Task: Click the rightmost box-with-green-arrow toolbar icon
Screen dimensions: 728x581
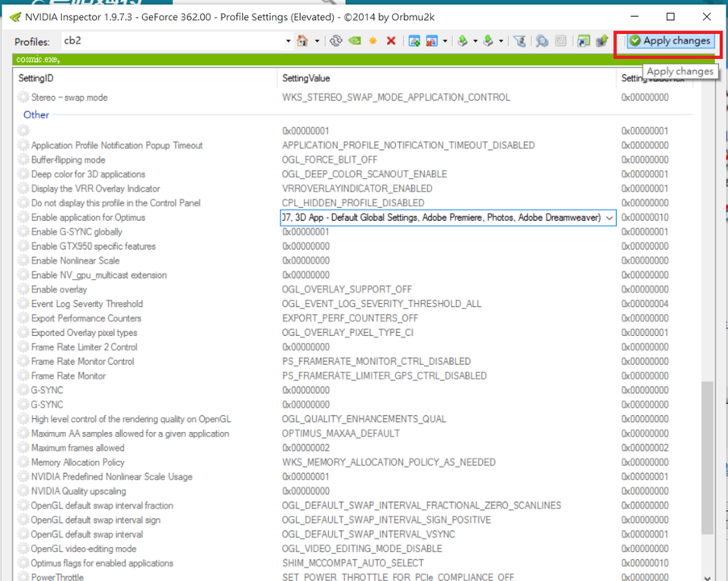Action: click(x=602, y=41)
